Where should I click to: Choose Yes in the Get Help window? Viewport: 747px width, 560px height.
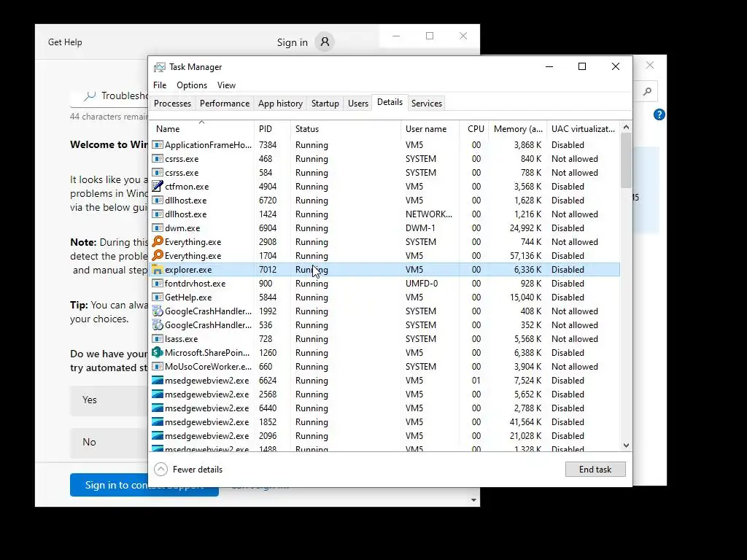pyautogui.click(x=109, y=400)
